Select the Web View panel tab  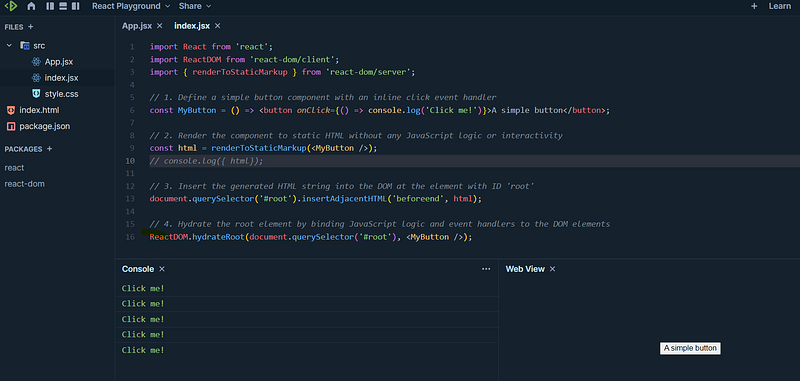(x=525, y=269)
